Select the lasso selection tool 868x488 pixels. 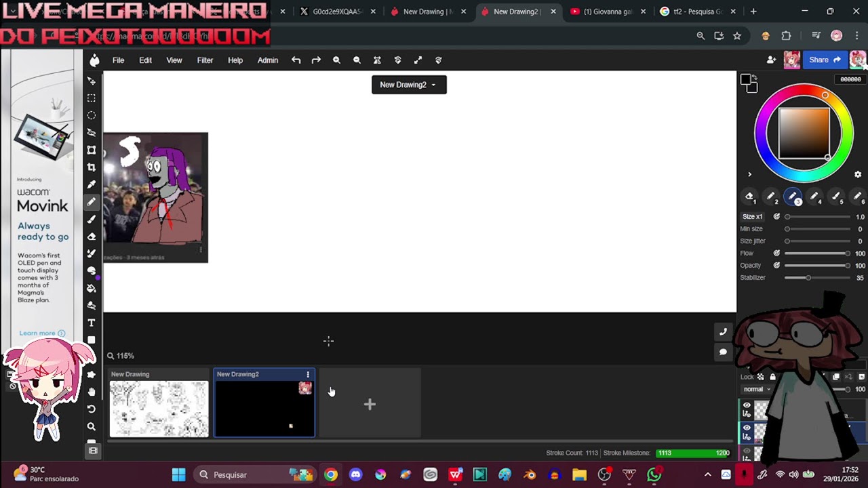coord(92,133)
